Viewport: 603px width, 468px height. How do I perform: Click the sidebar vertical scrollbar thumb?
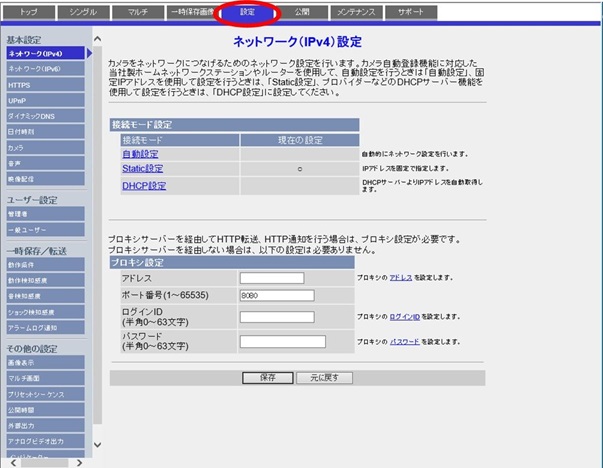pos(98,235)
